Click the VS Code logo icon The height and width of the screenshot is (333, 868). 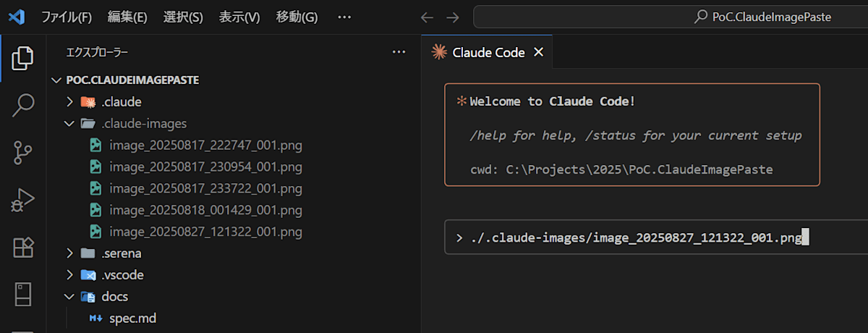coord(17,17)
